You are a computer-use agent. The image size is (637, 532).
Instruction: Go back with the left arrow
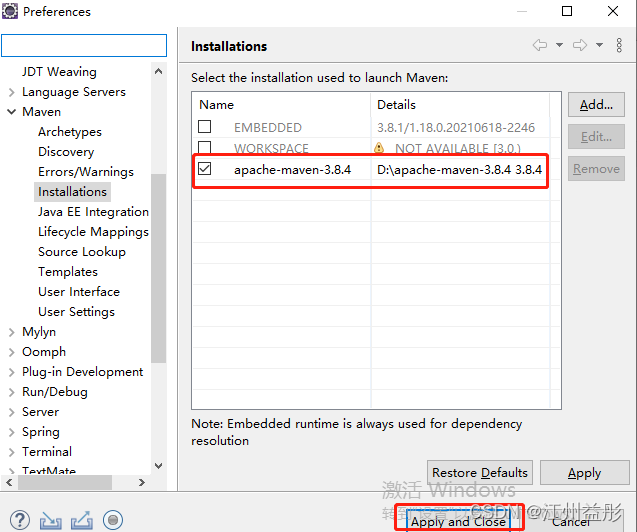pyautogui.click(x=540, y=45)
